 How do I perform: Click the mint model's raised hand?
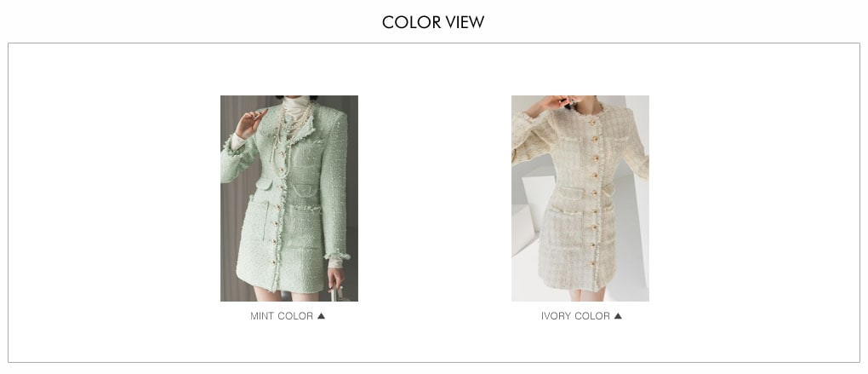[249, 123]
